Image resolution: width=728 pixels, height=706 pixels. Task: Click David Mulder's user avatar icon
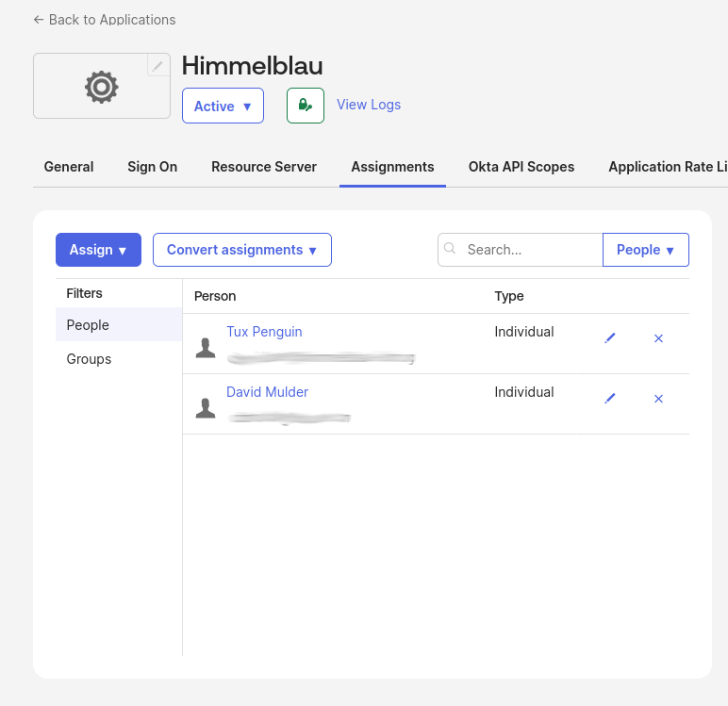[x=206, y=408]
